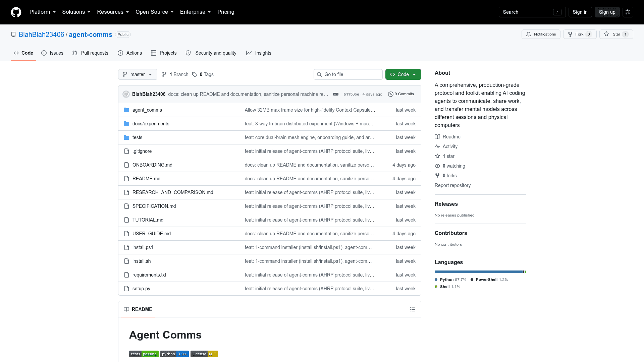Open the master branch selector

pos(138,74)
